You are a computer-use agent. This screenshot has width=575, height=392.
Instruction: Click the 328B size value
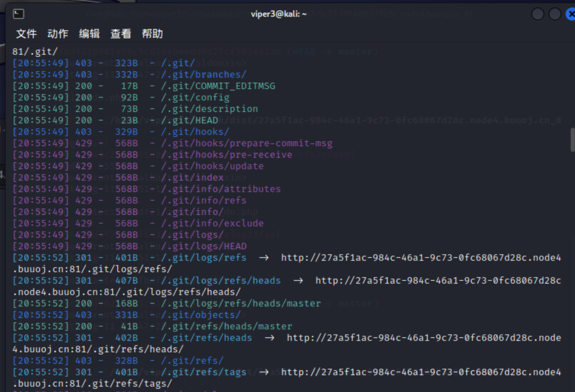click(127, 361)
